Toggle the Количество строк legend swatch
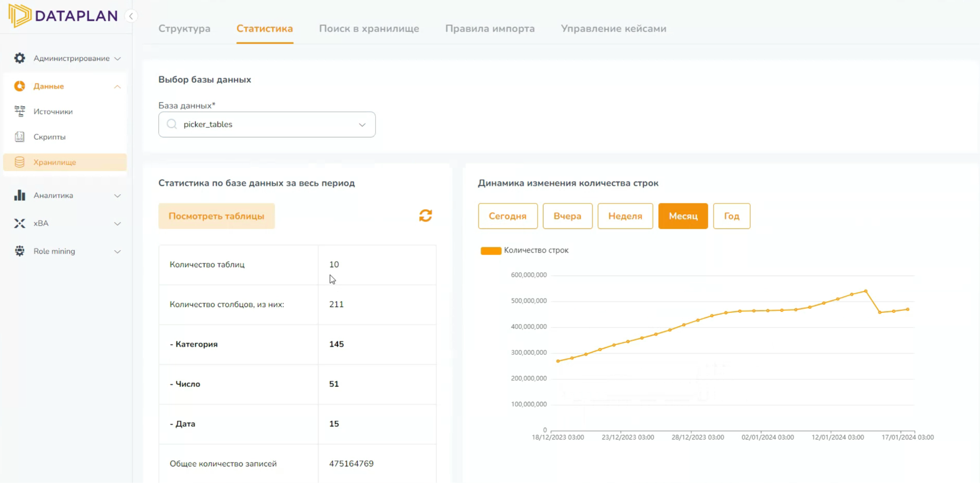Viewport: 980px width, 483px height. (x=491, y=251)
